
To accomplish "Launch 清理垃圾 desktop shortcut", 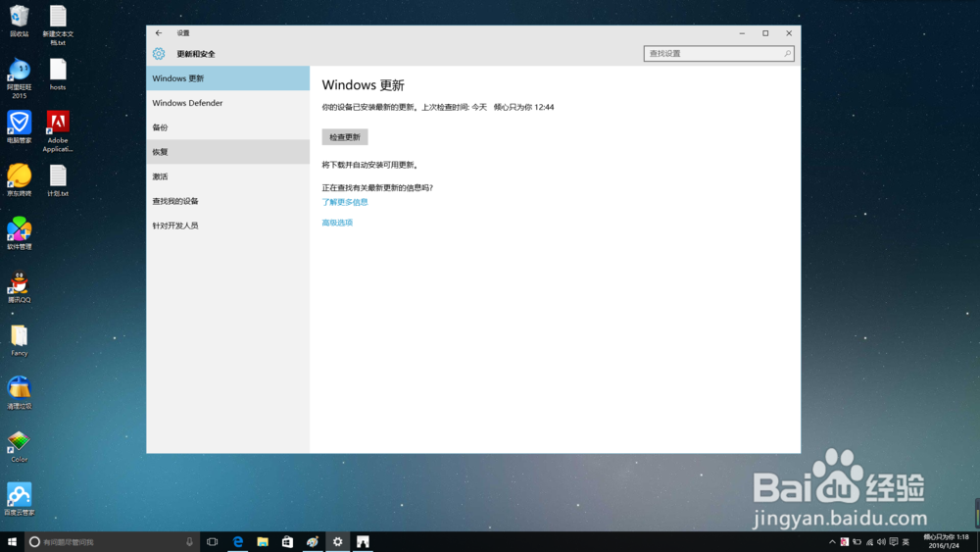I will pos(20,393).
